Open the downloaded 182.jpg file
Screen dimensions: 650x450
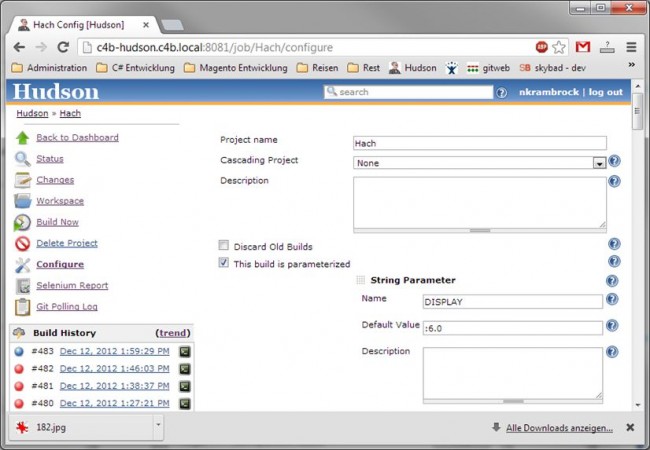[81, 427]
